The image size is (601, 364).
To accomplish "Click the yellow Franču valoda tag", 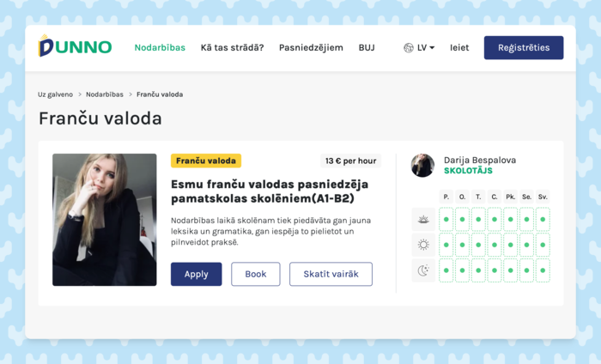I will [206, 161].
